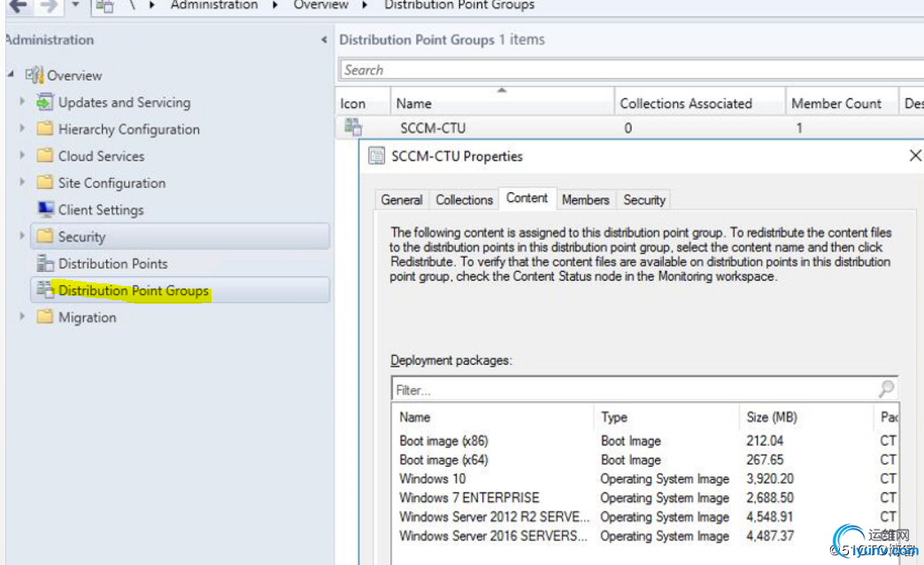Open the Collections tab
This screenshot has width=924, height=565.
pyautogui.click(x=464, y=200)
